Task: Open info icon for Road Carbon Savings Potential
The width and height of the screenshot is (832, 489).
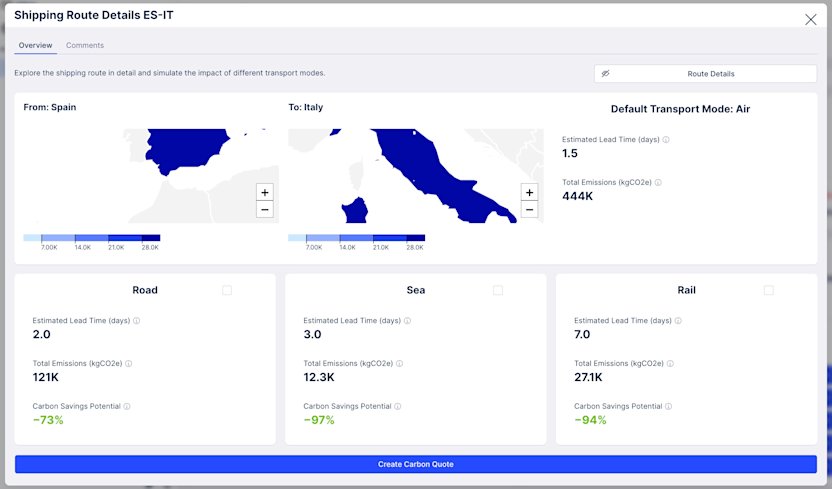Action: pyautogui.click(x=127, y=406)
